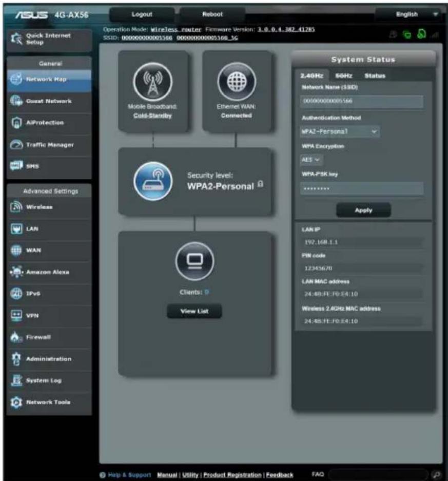Click the Firewall flame icon
The height and width of the screenshot is (481, 448).
pyautogui.click(x=16, y=337)
